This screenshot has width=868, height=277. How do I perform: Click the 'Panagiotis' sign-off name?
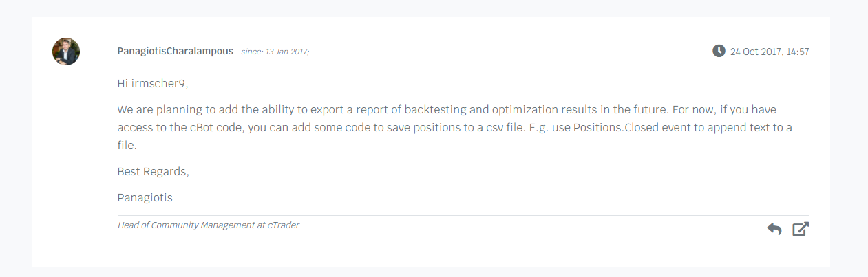[145, 197]
